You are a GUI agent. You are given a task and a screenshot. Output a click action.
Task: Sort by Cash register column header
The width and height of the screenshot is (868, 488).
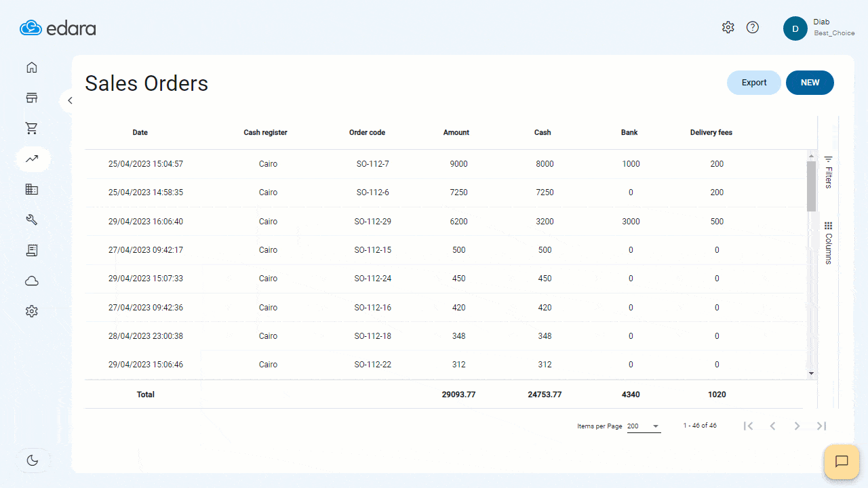pos(266,133)
